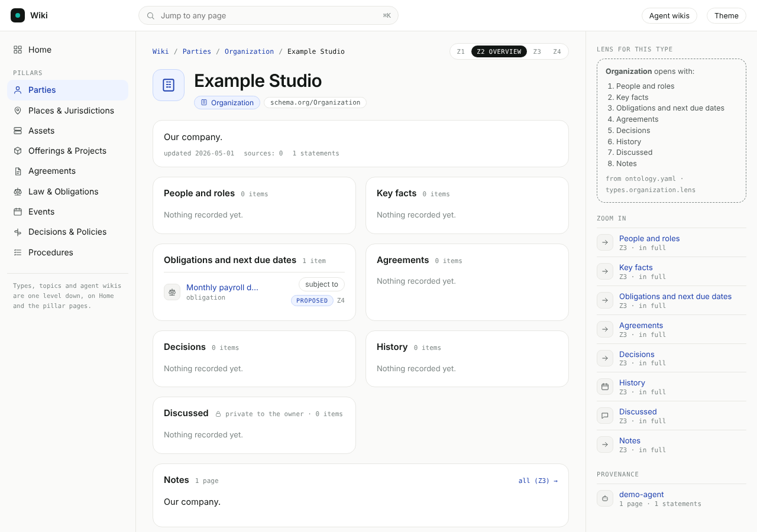Switch to the Z1 zoom level

coord(461,51)
